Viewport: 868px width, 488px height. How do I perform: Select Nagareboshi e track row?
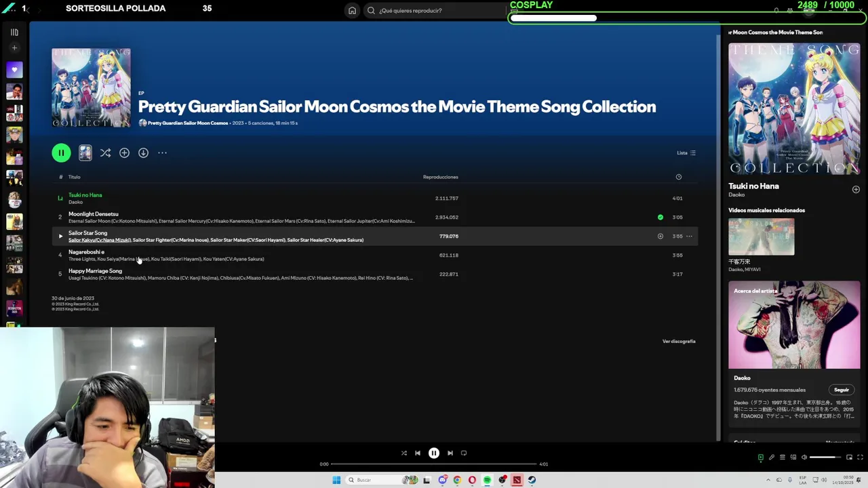[374, 255]
